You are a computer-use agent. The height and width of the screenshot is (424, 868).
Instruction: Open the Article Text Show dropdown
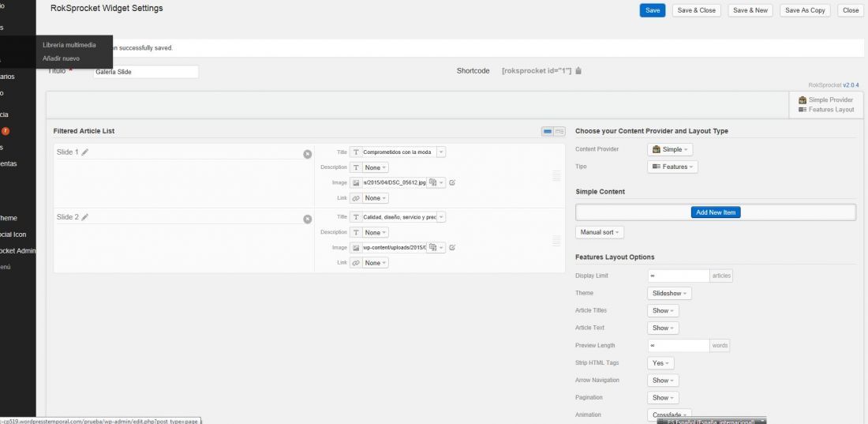click(663, 328)
